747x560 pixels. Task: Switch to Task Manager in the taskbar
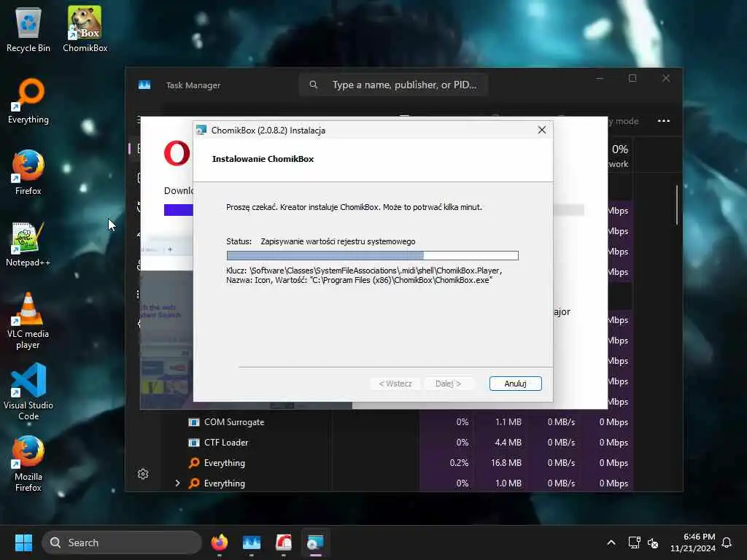[x=252, y=542]
